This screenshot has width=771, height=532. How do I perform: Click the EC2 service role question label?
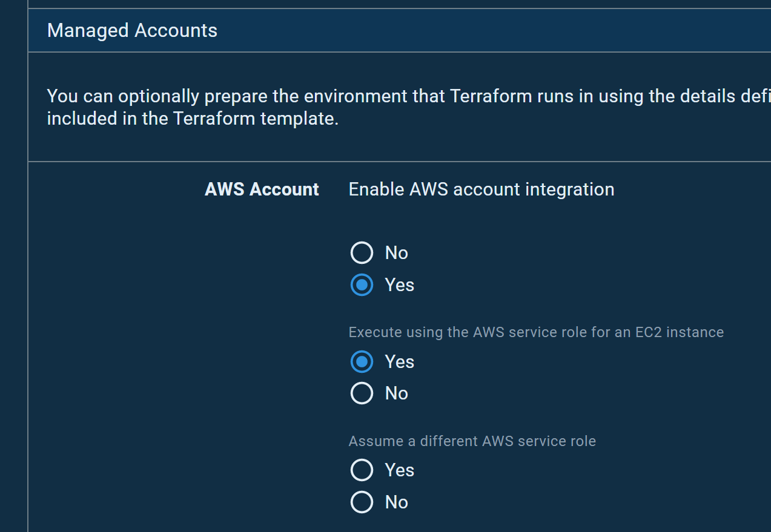(x=536, y=332)
